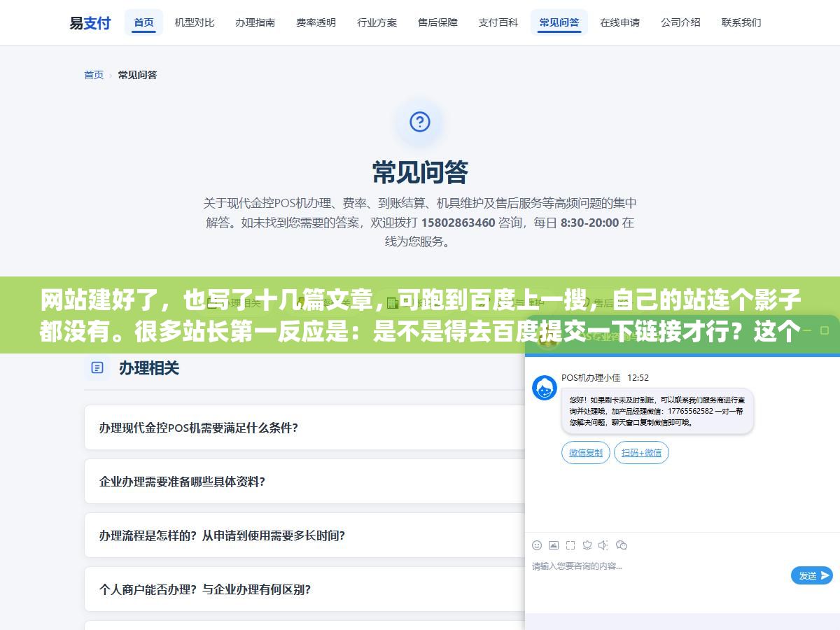Click the 常见问答 breadcrumb text
Screen dimensions: 840x630
(x=137, y=75)
